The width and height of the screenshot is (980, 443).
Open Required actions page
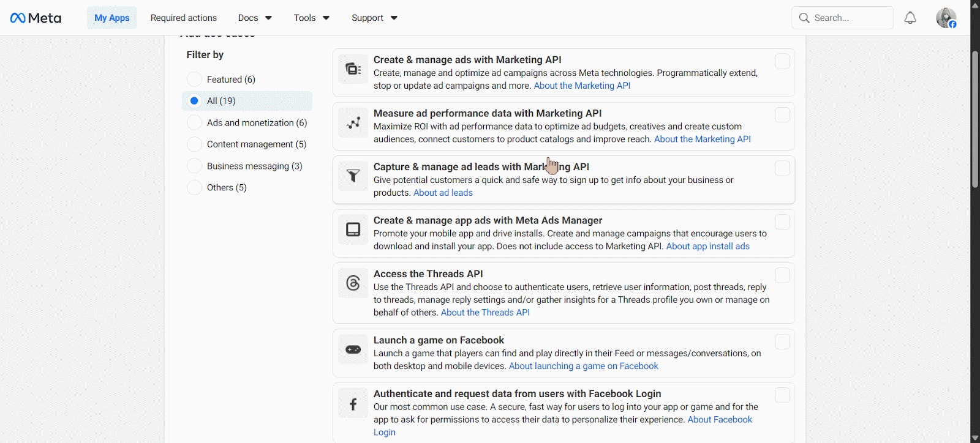click(x=184, y=18)
